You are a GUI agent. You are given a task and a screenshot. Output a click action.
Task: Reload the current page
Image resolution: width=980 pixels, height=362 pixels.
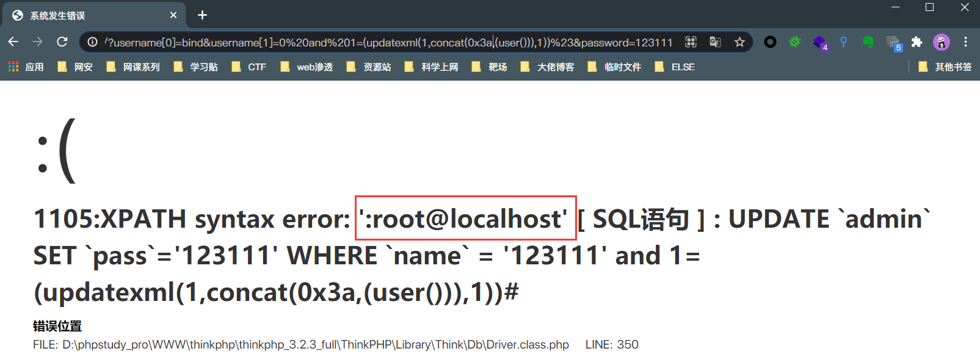pos(62,42)
